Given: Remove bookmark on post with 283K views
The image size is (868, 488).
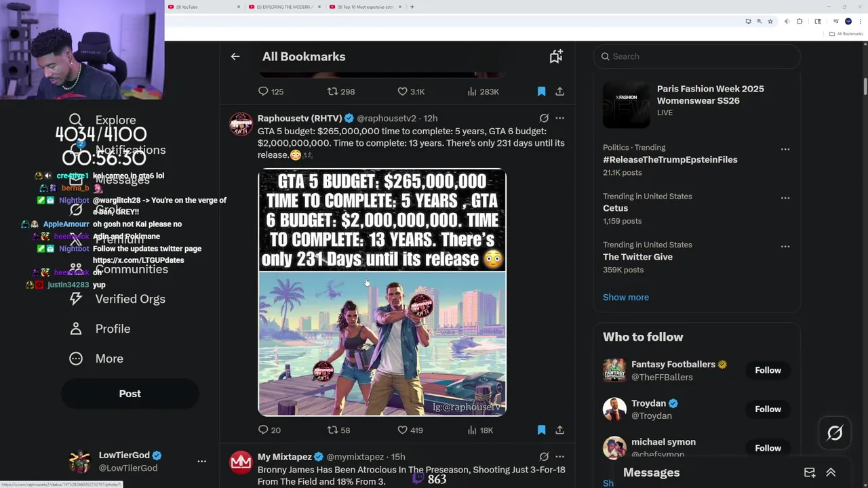Looking at the screenshot, I should click(541, 91).
